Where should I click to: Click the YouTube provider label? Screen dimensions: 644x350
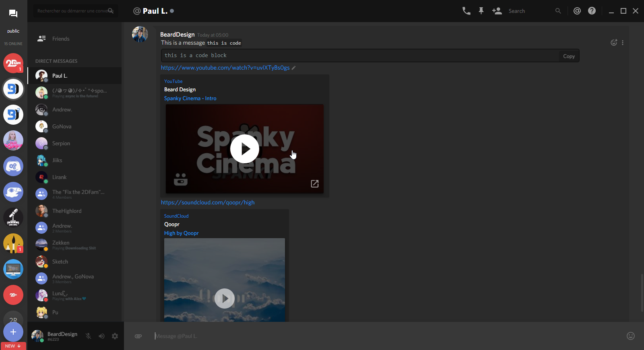(173, 81)
